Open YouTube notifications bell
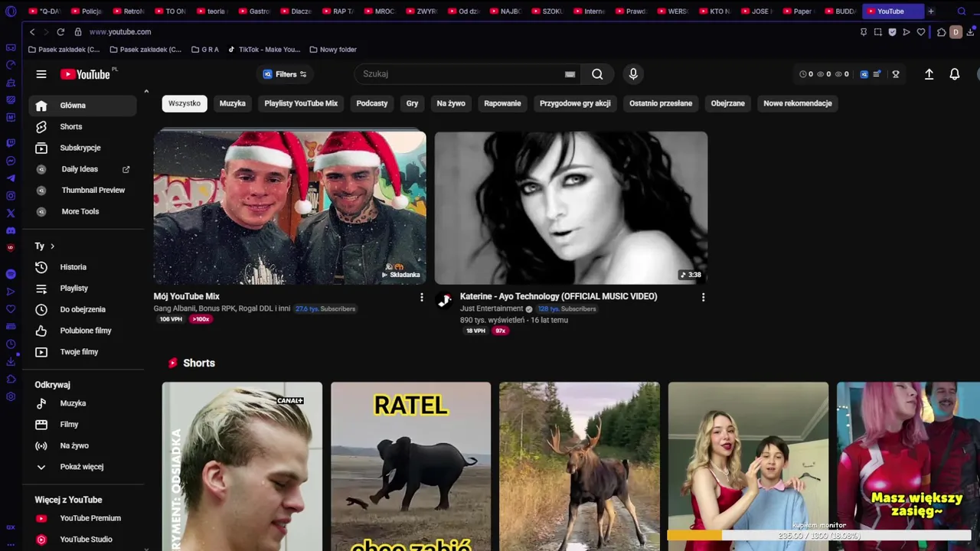 click(955, 74)
